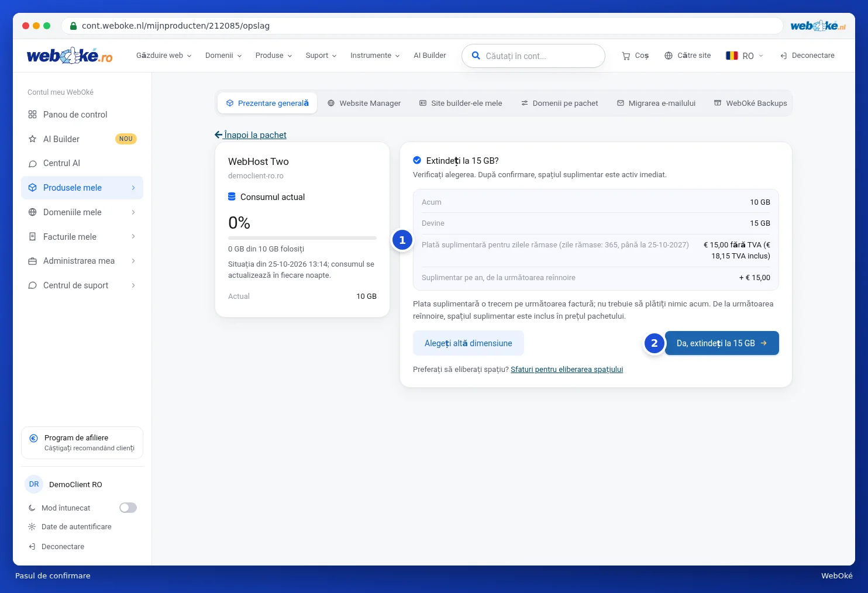The height and width of the screenshot is (593, 868).
Task: Click the Panou de control grid icon
Action: coord(33,115)
